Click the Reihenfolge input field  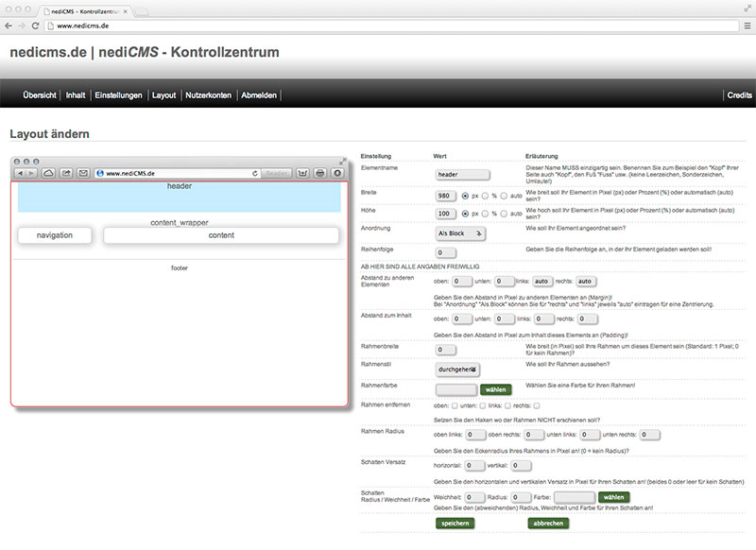tap(446, 252)
